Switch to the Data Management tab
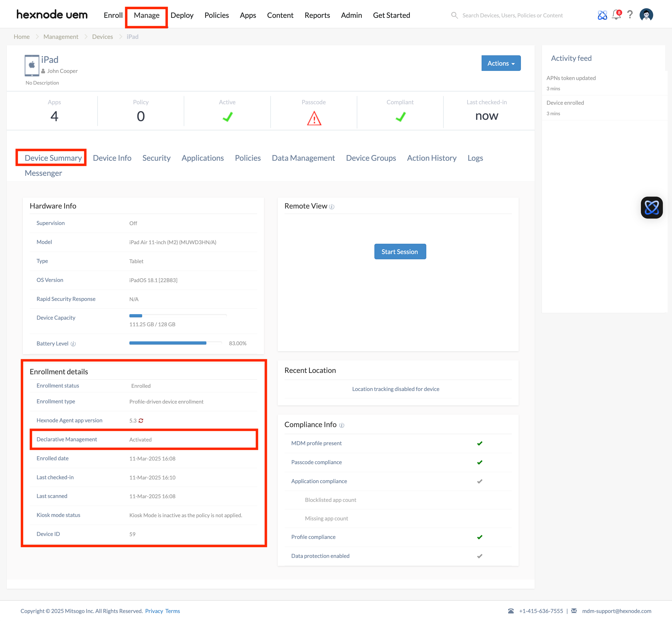 click(303, 158)
